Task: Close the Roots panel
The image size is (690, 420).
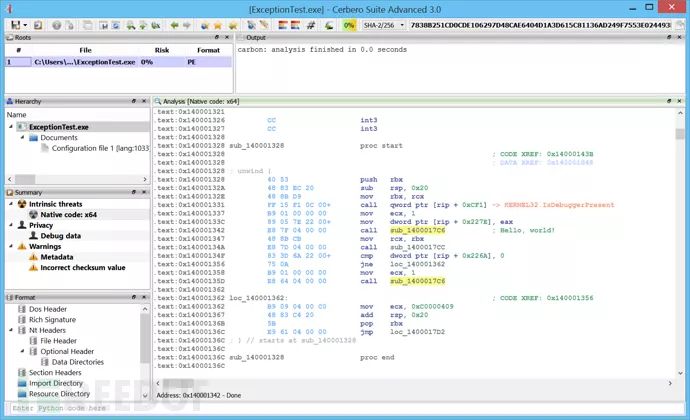Action: pyautogui.click(x=228, y=38)
